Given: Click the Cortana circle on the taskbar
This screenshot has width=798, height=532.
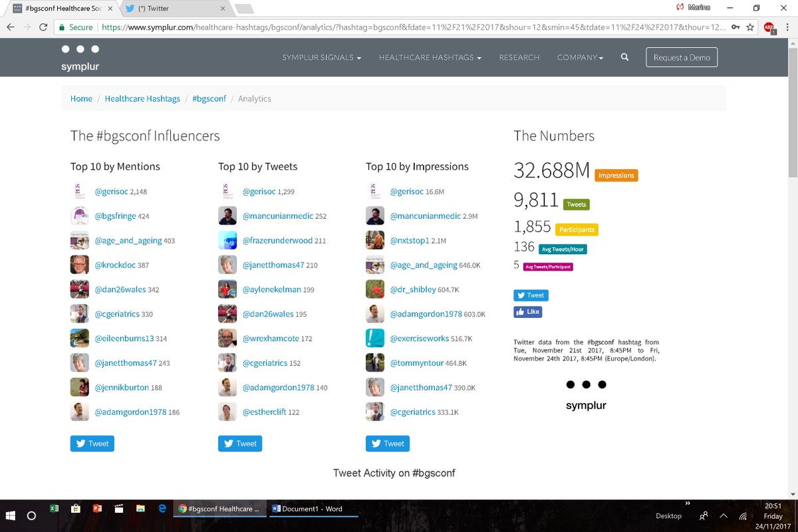Looking at the screenshot, I should (x=31, y=515).
